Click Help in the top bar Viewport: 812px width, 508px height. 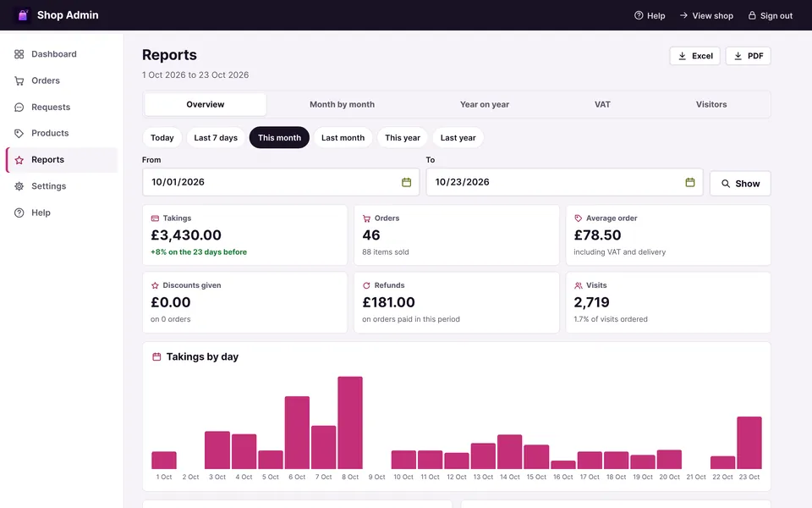point(650,15)
